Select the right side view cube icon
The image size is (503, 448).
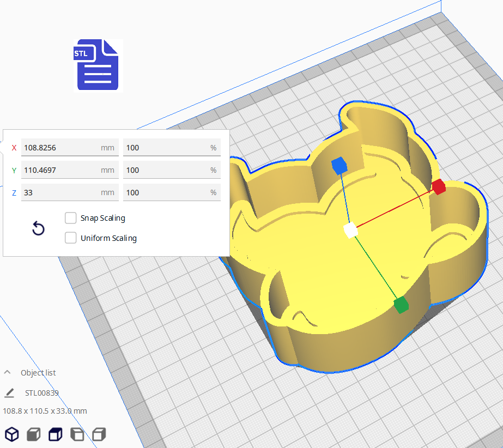99,434
